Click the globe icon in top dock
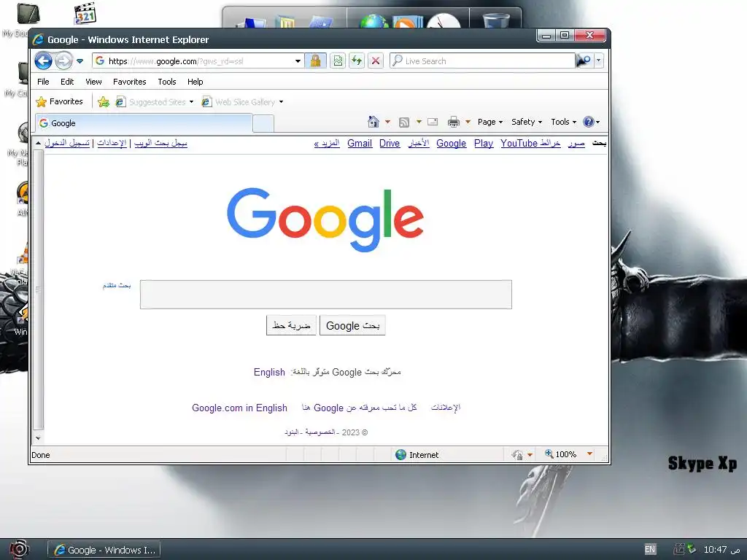This screenshot has height=560, width=747. [x=374, y=21]
